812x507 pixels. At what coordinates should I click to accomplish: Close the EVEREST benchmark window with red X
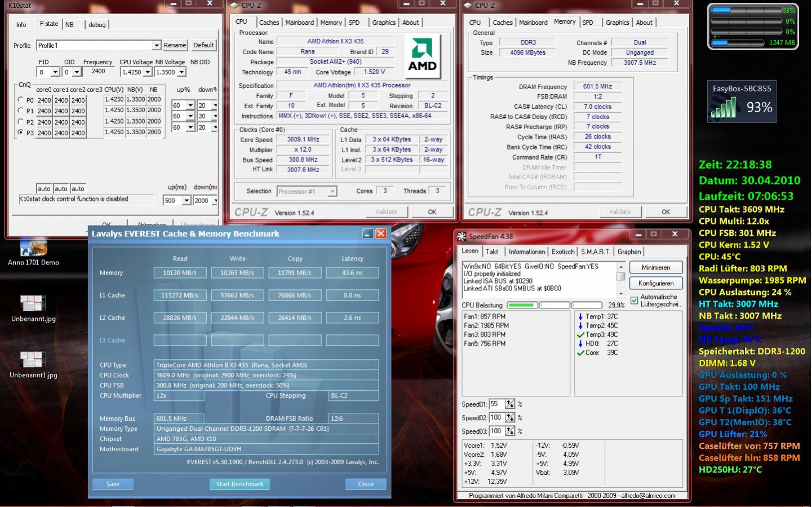[x=381, y=233]
